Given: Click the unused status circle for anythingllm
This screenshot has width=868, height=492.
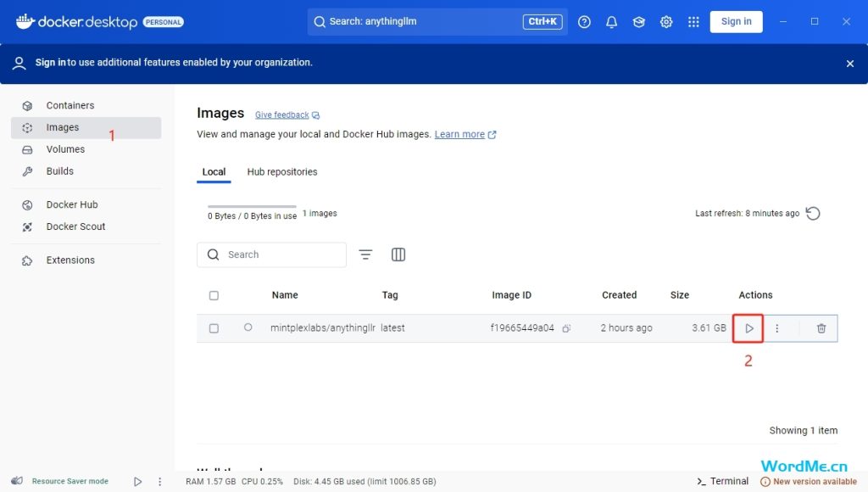Looking at the screenshot, I should click(248, 327).
